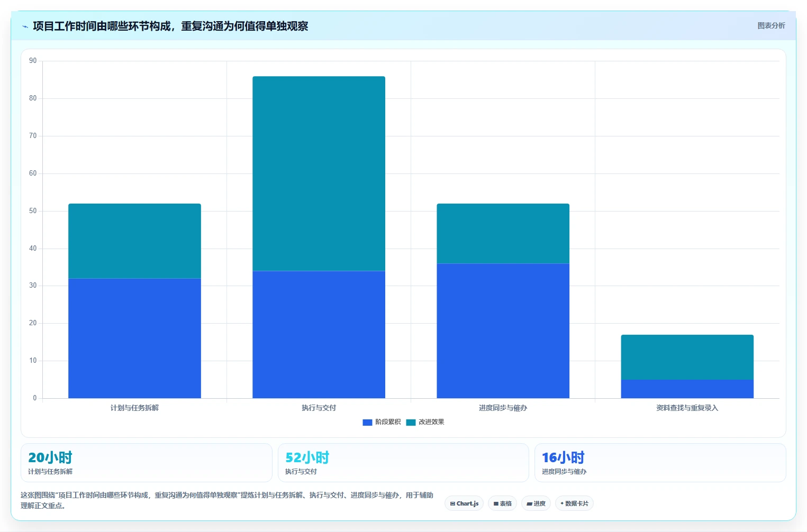Click blue 阶段累积 bar segment for 进度同步与催办
The height and width of the screenshot is (532, 807).
[503, 331]
